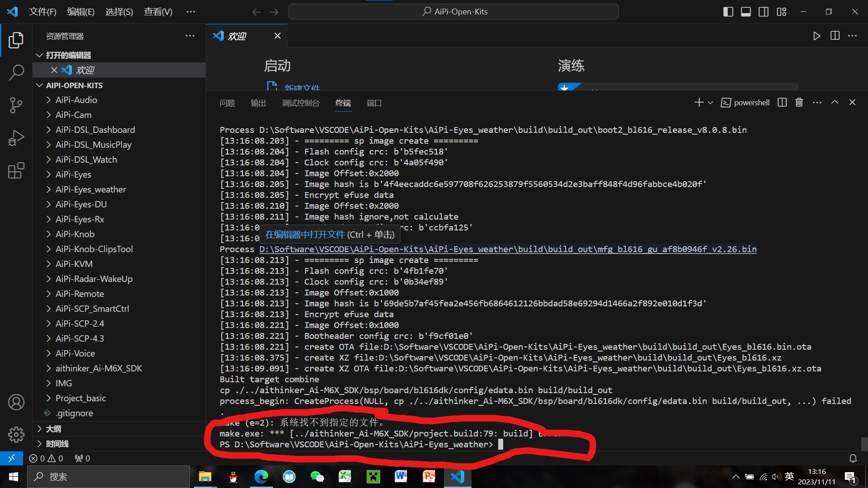Open the Edit menu
868x488 pixels.
pyautogui.click(x=80, y=12)
